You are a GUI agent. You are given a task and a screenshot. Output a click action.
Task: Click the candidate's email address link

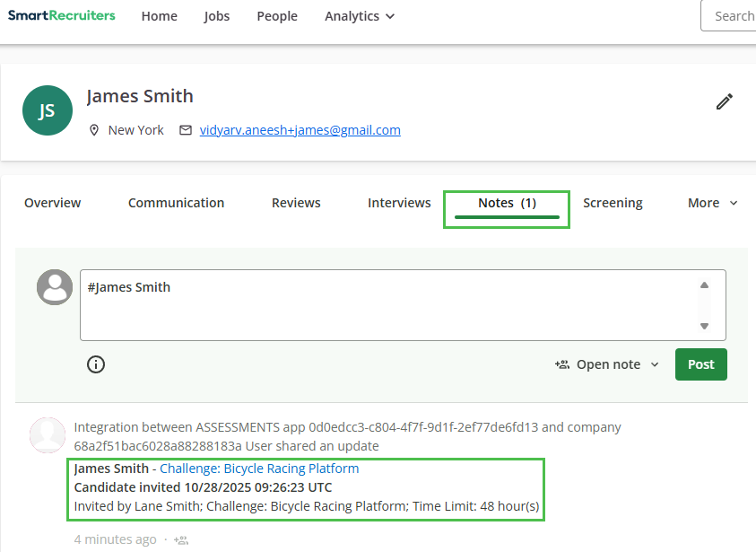point(300,130)
